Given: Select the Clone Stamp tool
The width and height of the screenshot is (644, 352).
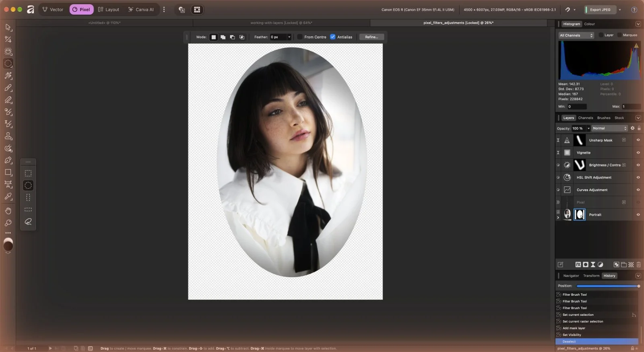Looking at the screenshot, I should coord(8,136).
